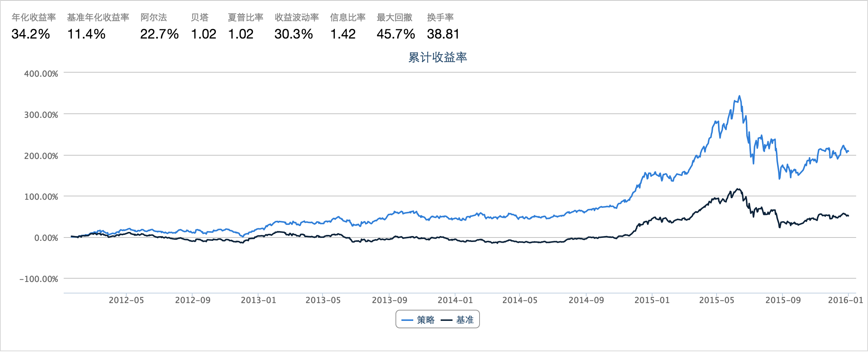The width and height of the screenshot is (868, 352).
Task: Click the 信息比率 metric label
Action: pyautogui.click(x=348, y=17)
